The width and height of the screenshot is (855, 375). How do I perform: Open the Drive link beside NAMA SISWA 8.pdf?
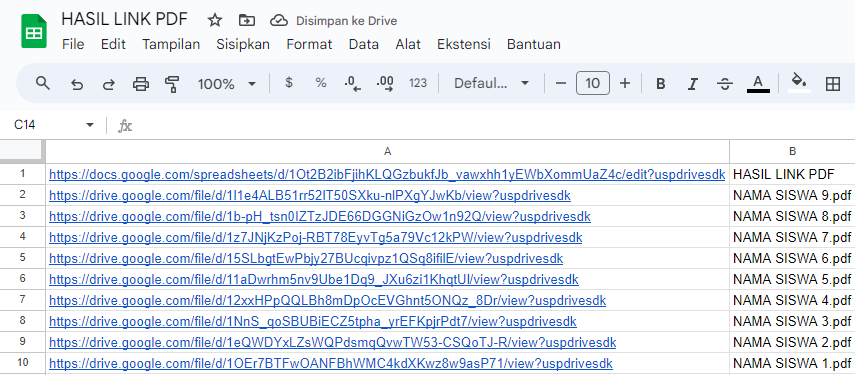pos(320,216)
